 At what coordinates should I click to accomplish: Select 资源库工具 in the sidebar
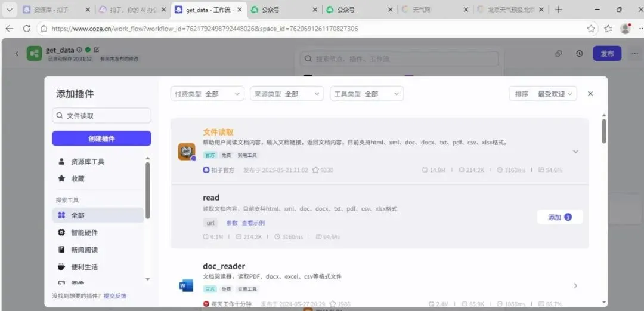(x=98, y=162)
